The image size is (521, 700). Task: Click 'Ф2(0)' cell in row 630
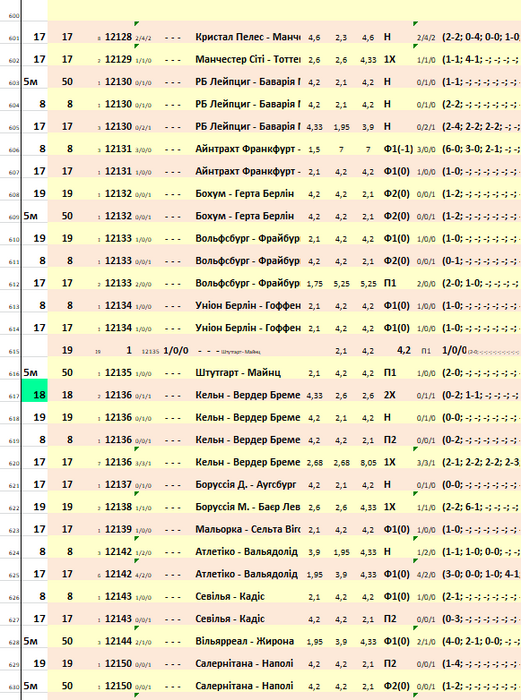tap(396, 686)
